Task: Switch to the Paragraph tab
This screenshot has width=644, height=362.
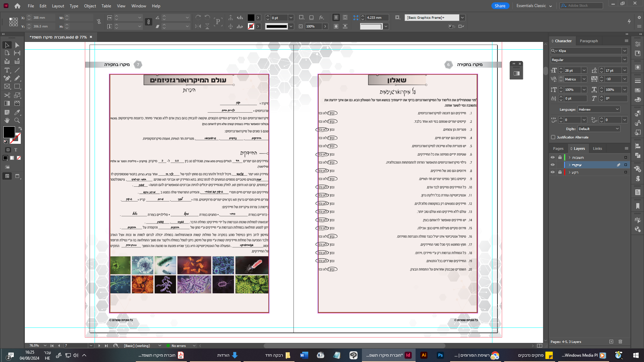Action: click(589, 41)
